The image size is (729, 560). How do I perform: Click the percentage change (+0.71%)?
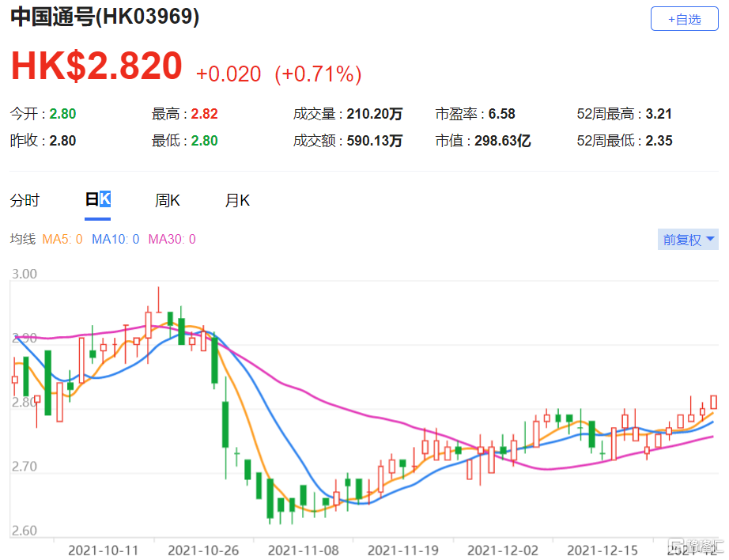click(318, 74)
